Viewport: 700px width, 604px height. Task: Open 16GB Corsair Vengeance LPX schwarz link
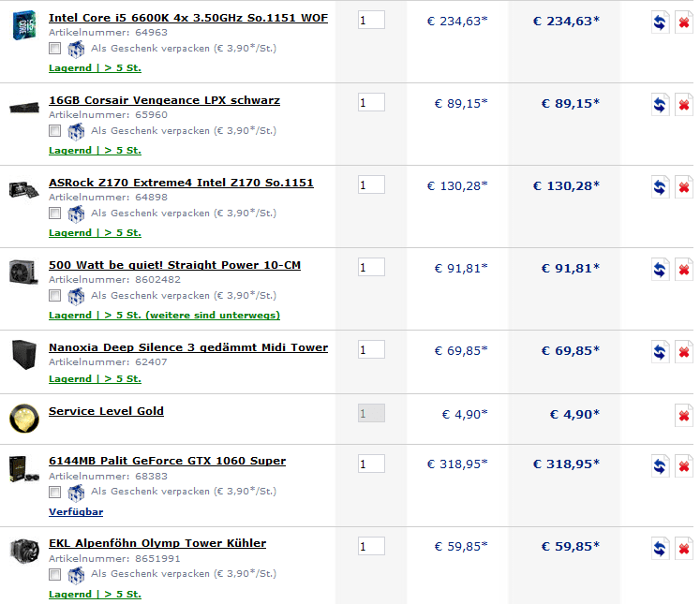tap(164, 100)
